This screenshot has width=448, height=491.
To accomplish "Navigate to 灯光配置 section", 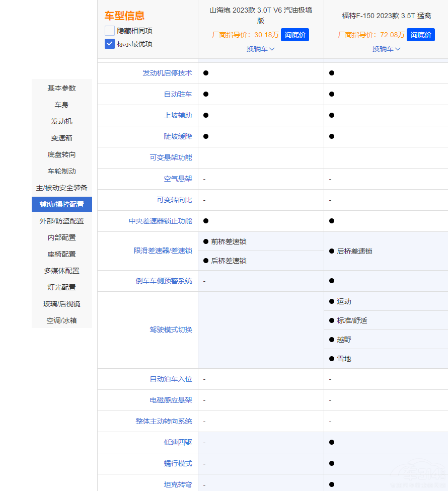I will [x=61, y=287].
